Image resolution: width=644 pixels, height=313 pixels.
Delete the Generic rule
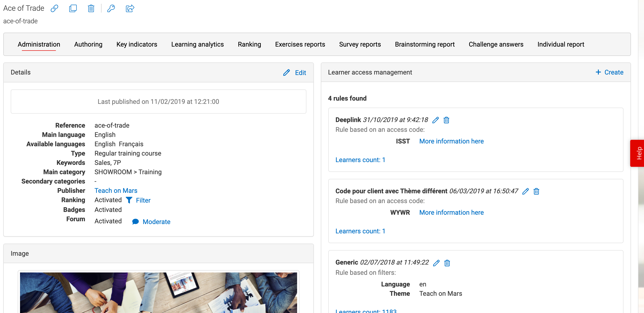coord(447,263)
